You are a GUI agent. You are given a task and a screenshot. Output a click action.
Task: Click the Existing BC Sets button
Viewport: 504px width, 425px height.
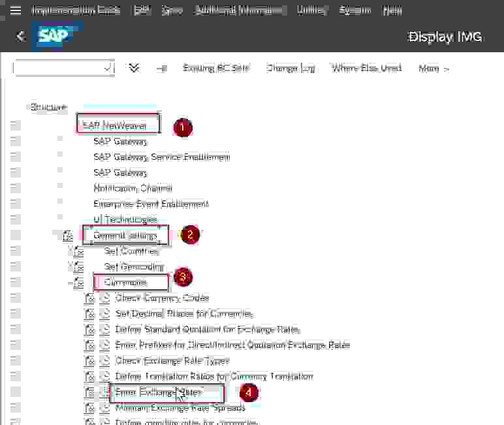(215, 69)
